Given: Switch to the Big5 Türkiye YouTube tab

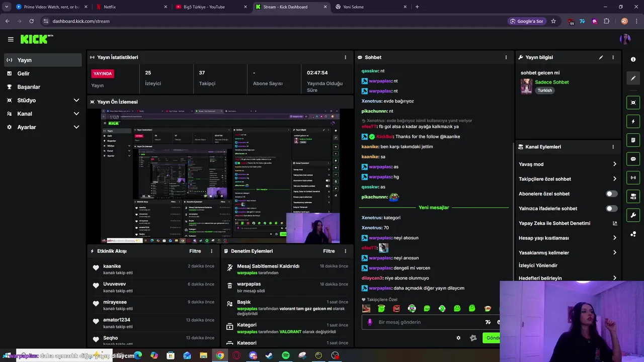Looking at the screenshot, I should coord(211,7).
